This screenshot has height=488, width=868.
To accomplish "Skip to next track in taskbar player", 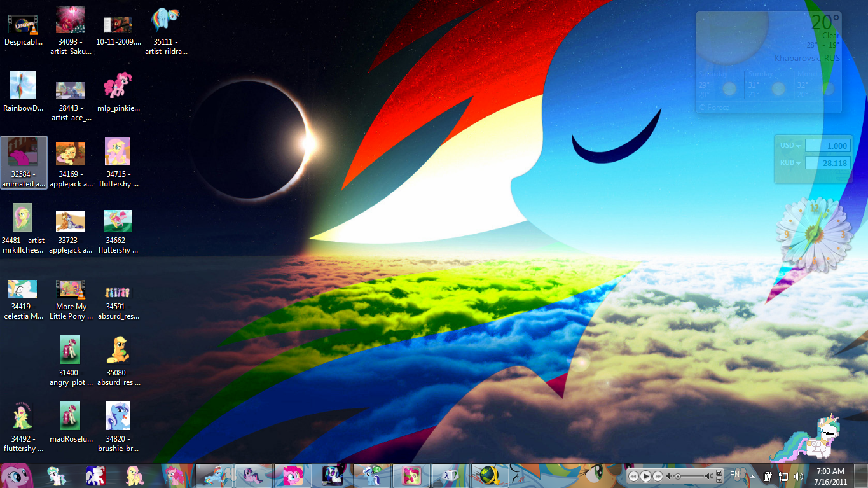I will [x=658, y=476].
